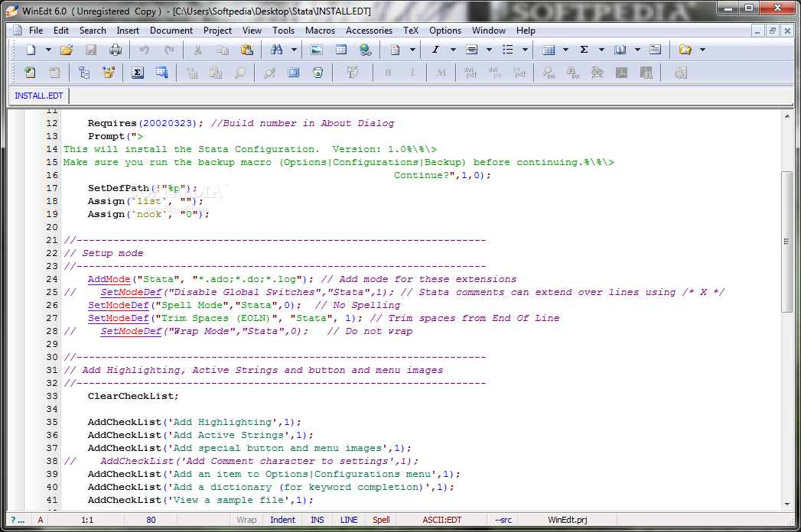
Task: Open the File menu
Action: coord(36,31)
